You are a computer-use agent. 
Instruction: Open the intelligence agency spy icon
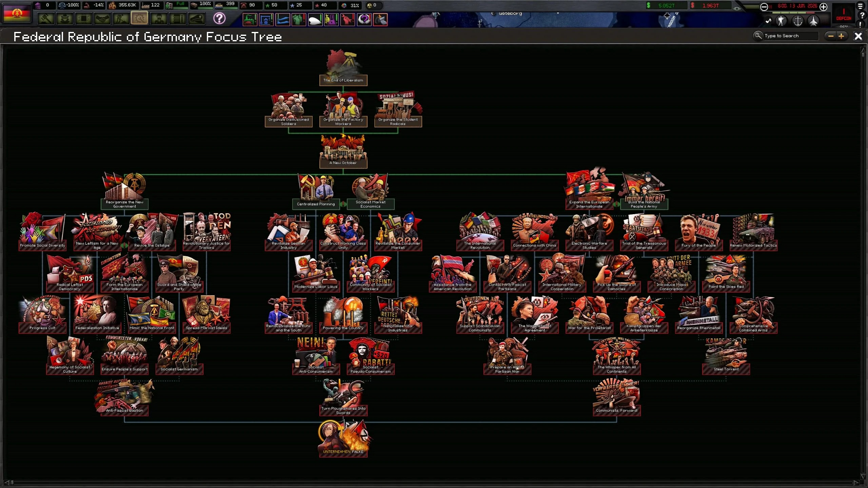coord(64,19)
